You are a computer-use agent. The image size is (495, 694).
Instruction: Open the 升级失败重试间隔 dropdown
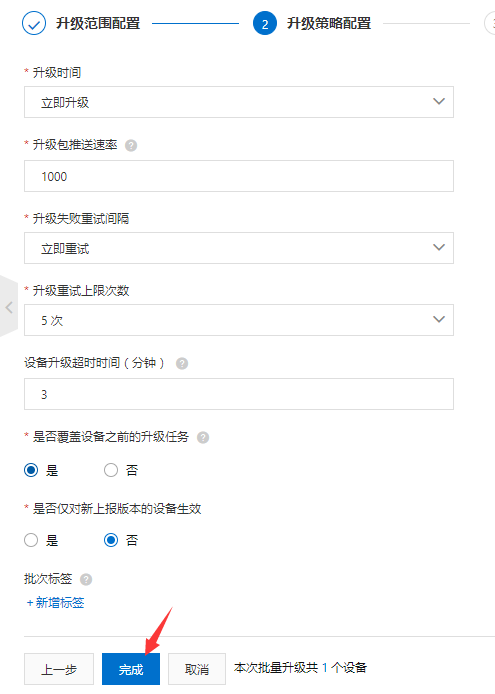point(239,248)
